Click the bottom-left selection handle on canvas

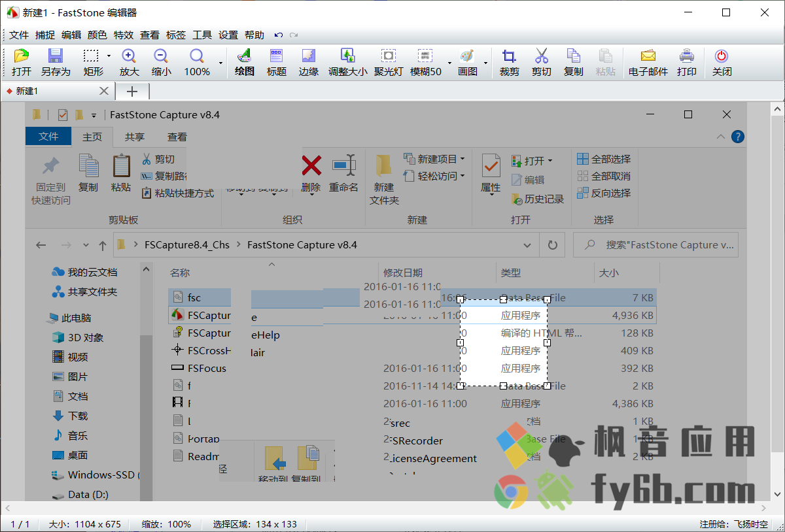pyautogui.click(x=460, y=386)
